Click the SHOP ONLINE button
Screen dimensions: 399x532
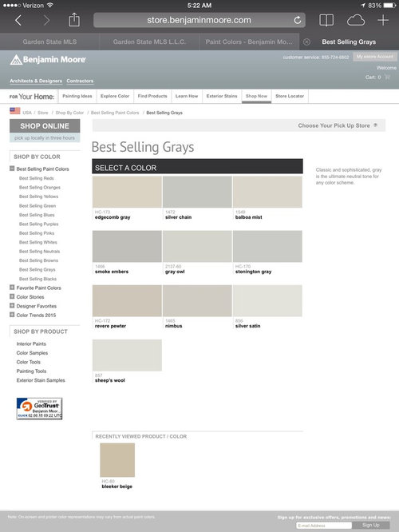[x=45, y=126]
